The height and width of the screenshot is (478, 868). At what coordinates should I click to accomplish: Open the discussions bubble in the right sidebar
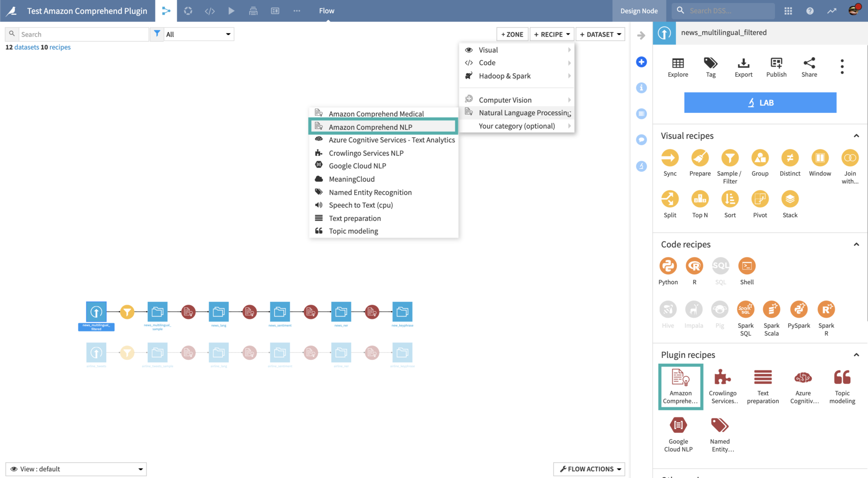pos(641,140)
